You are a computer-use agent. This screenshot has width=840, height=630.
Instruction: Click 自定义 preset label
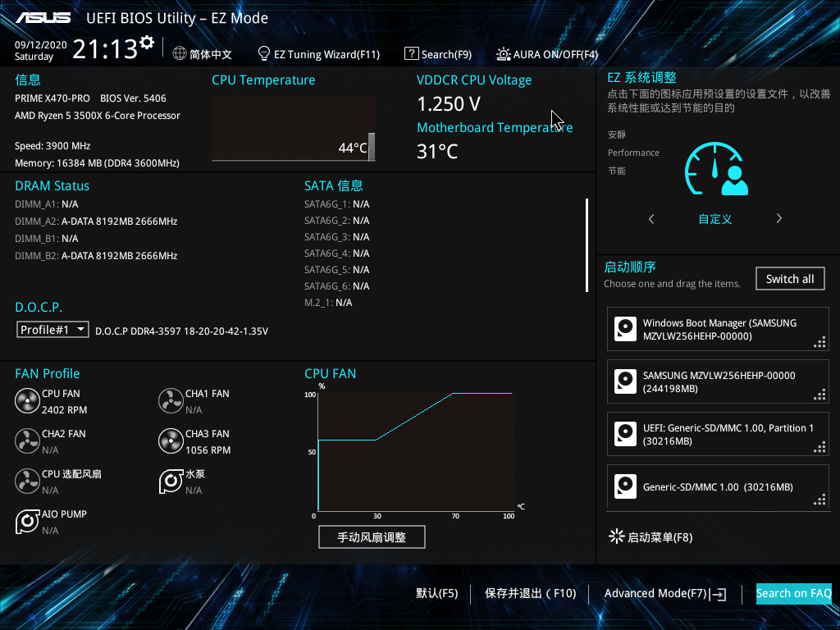(x=715, y=218)
